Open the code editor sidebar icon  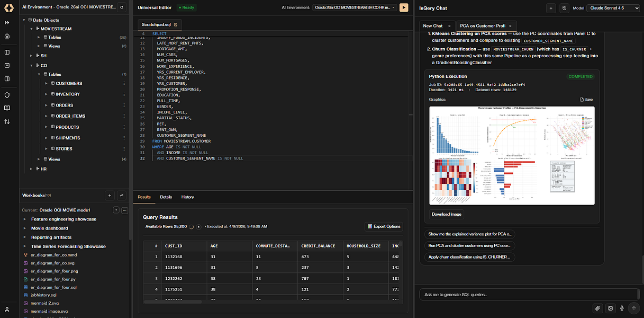tap(7, 65)
